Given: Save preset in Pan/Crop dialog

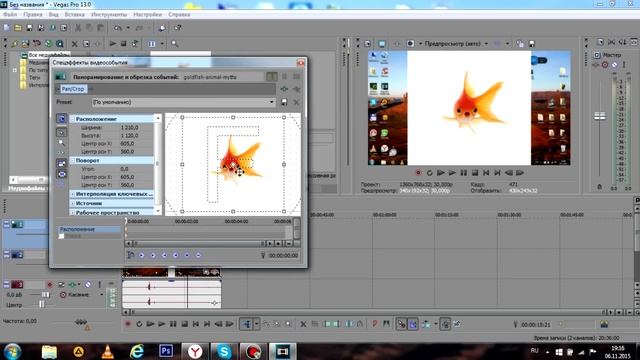Looking at the screenshot, I should [284, 102].
